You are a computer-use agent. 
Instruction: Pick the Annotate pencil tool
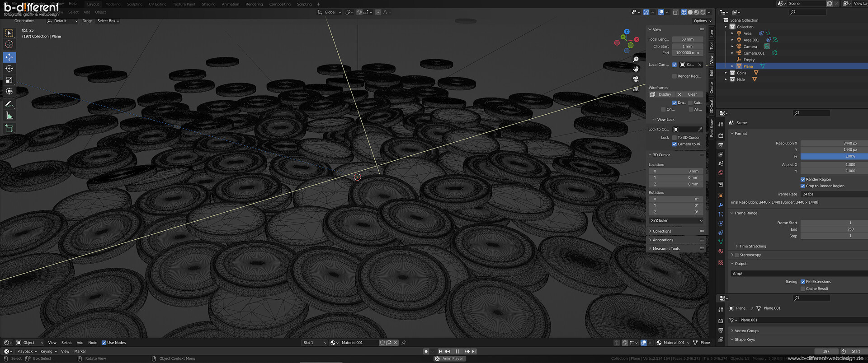click(9, 104)
